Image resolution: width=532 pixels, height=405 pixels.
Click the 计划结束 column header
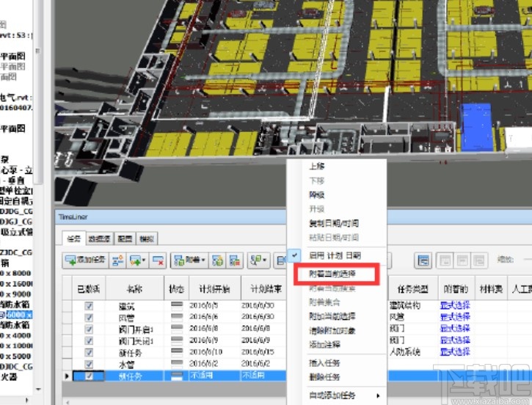coord(264,289)
